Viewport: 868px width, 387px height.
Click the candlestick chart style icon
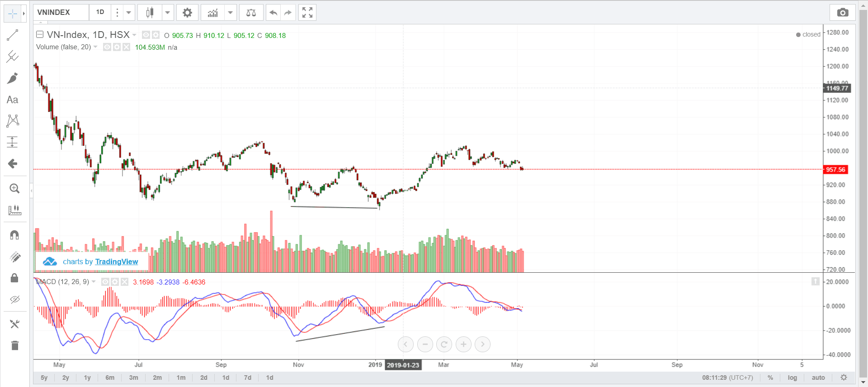tap(150, 12)
